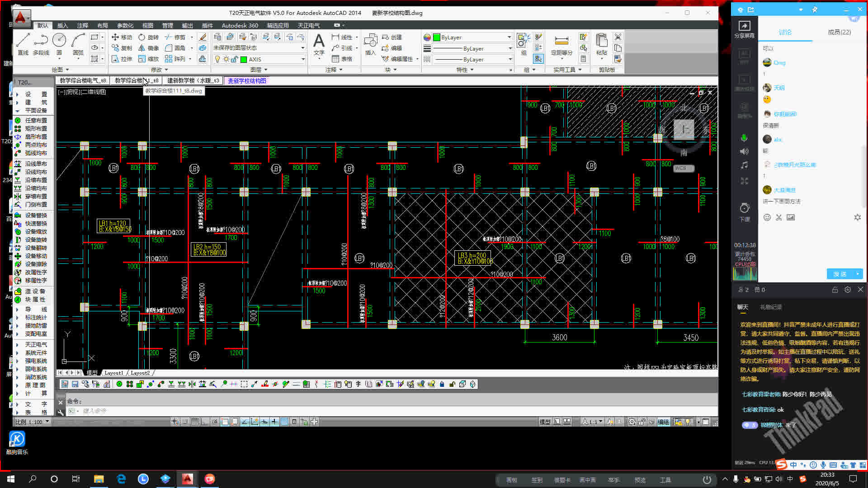Viewport: 868px width, 488px height.
Task: Click the Move (移动) tool
Action: click(122, 37)
